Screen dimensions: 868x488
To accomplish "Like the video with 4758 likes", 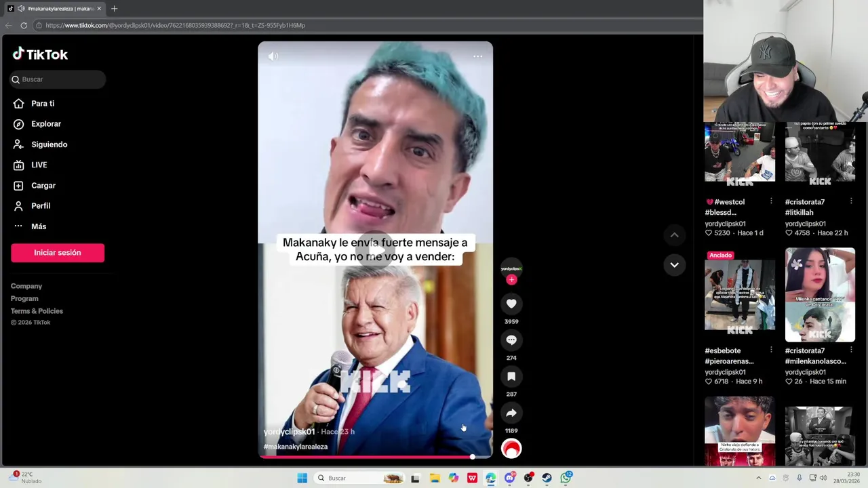I will click(789, 233).
